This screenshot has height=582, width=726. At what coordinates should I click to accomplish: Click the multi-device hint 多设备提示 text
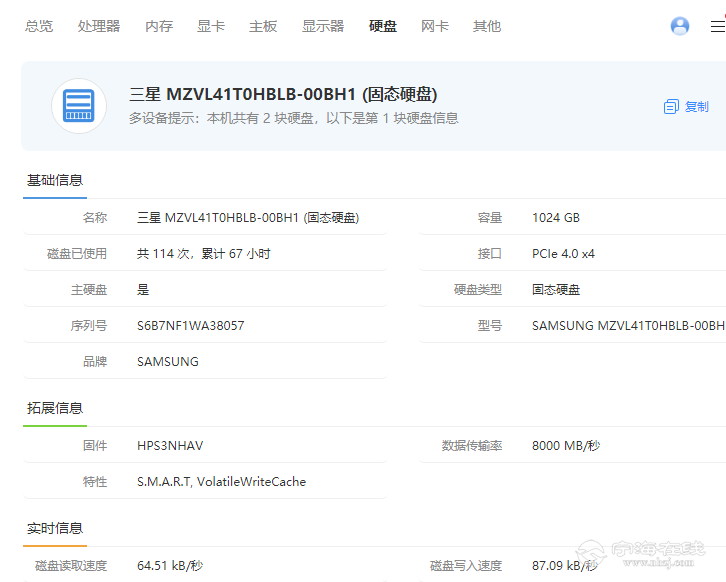click(294, 118)
